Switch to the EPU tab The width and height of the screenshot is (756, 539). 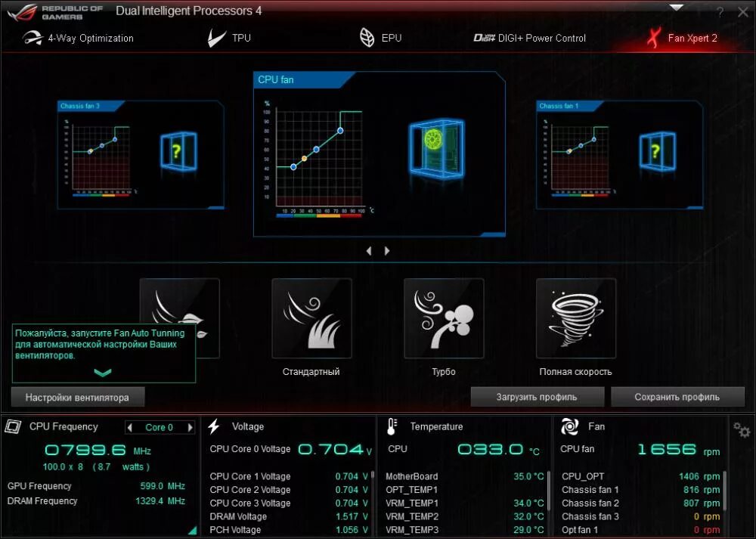[380, 38]
